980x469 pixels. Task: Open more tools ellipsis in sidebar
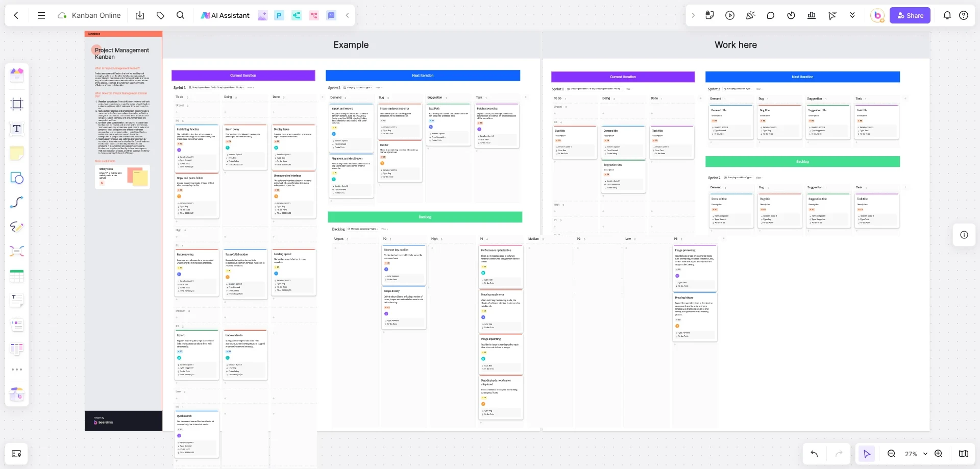[x=17, y=369]
